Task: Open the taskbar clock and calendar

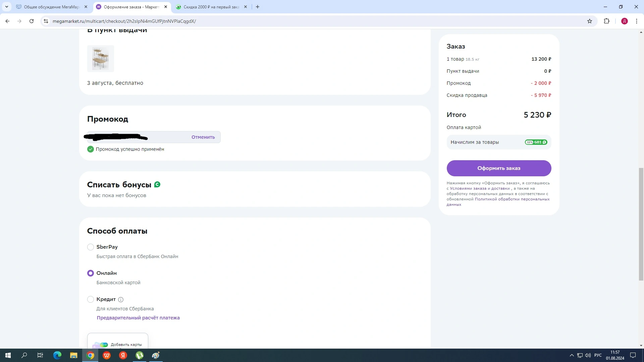Action: (x=615, y=355)
